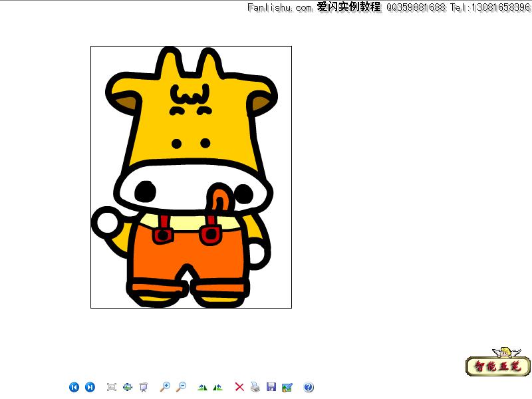Go to the next image
Image resolution: width=532 pixels, height=399 pixels.
(x=90, y=387)
